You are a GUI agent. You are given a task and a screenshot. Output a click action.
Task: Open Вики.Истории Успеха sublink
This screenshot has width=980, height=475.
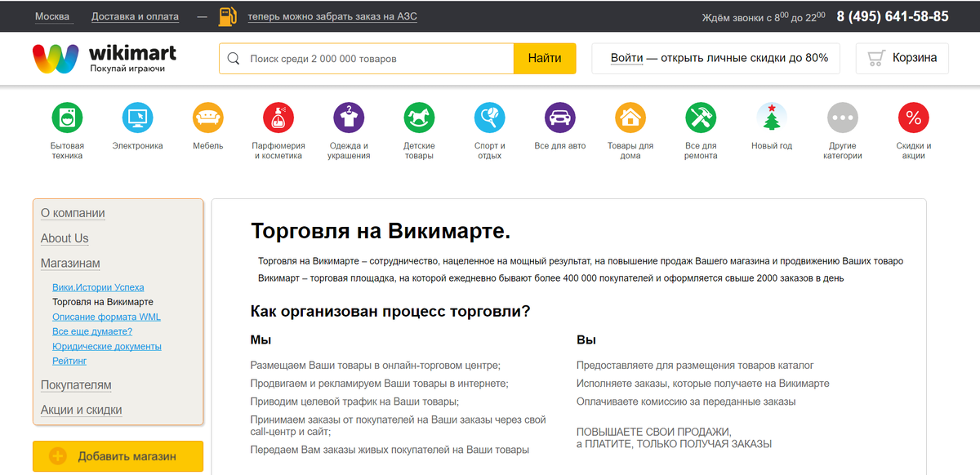point(98,287)
